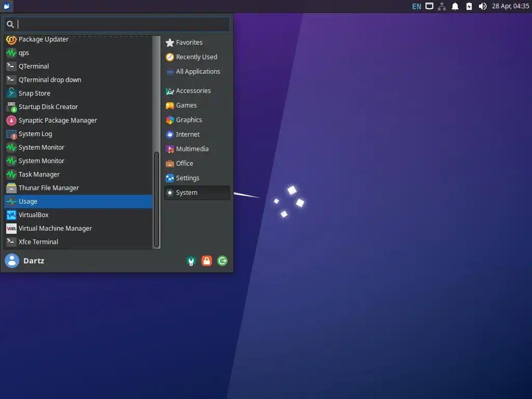Select Graphics category
Screen dimensions: 532x399
pyautogui.click(x=197, y=120)
